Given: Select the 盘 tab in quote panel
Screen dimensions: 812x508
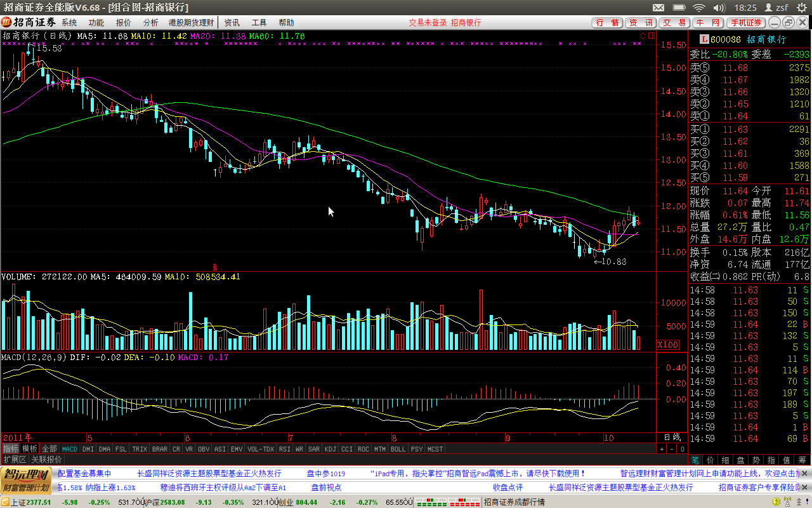Looking at the screenshot, I should [x=741, y=460].
